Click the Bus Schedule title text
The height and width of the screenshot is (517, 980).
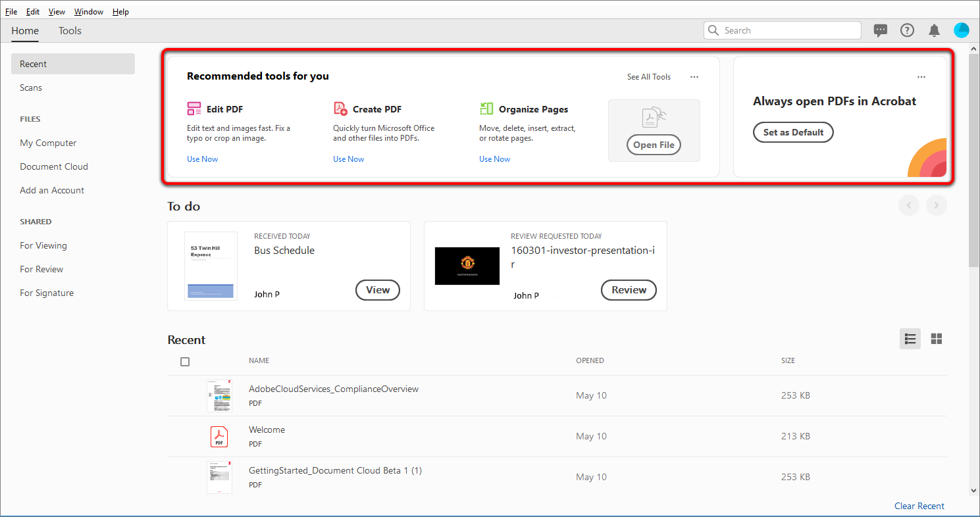(x=284, y=250)
